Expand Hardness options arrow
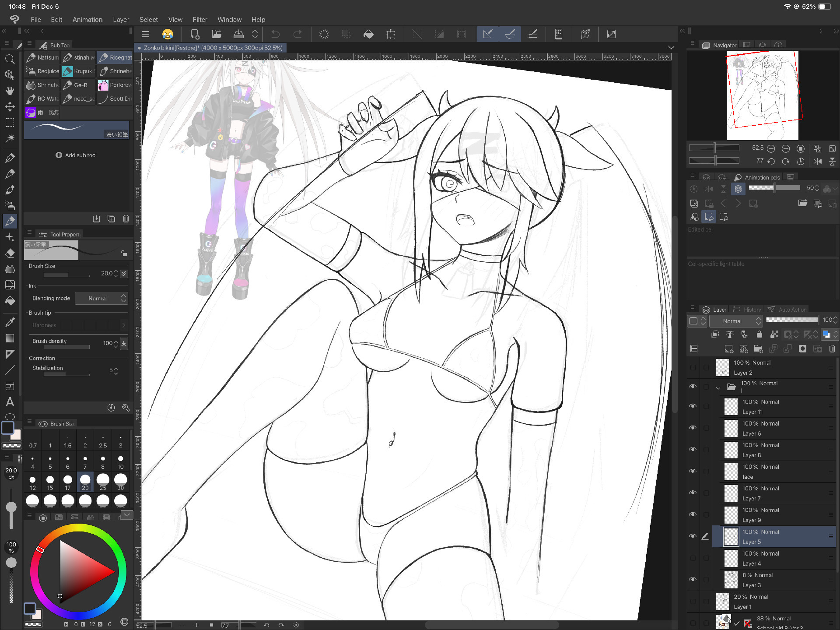840x630 pixels. (x=124, y=325)
